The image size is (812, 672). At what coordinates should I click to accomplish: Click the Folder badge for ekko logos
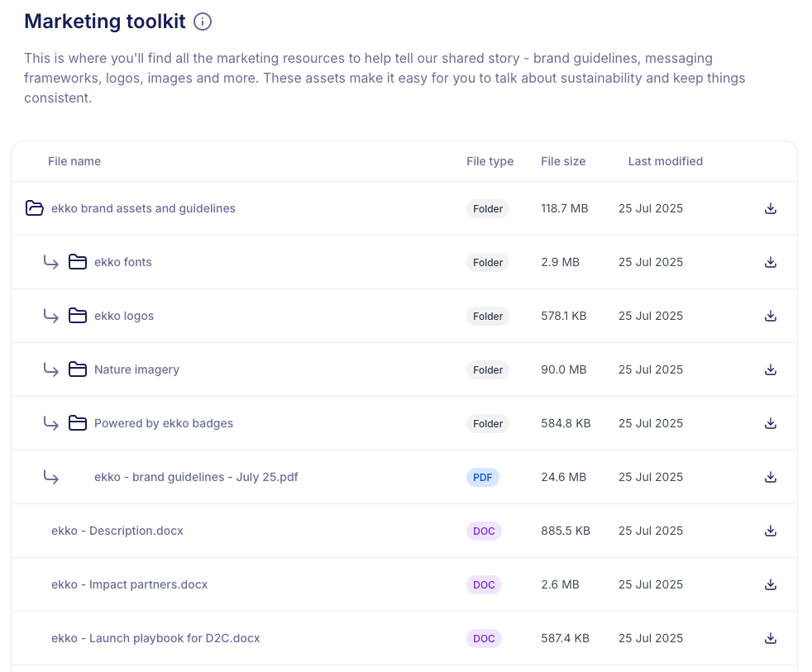click(x=488, y=317)
